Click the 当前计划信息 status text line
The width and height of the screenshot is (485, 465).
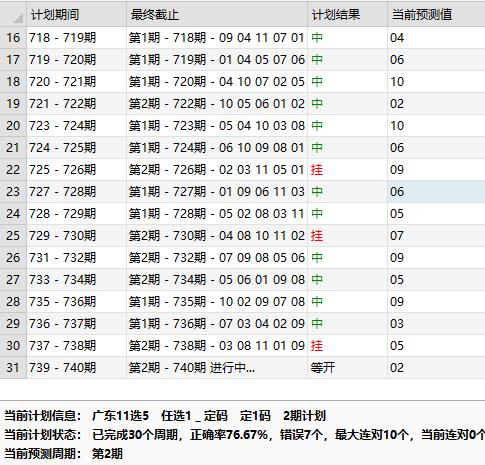[165, 416]
